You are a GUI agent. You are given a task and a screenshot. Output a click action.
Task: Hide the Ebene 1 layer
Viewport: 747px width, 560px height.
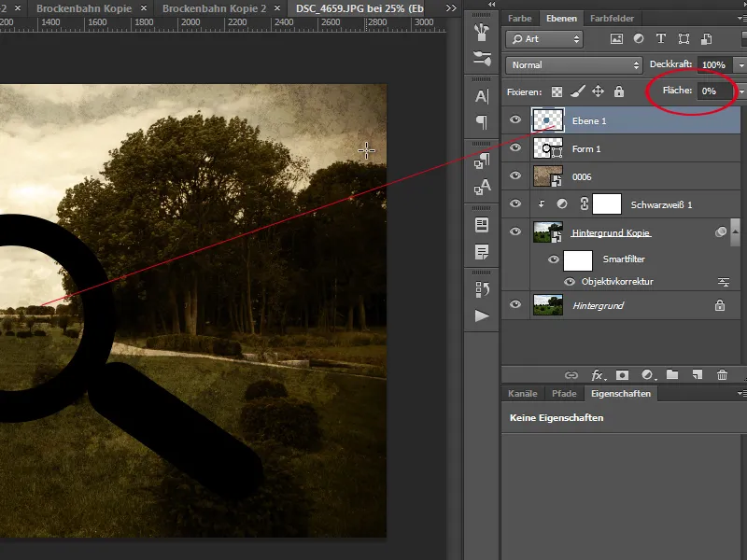tap(515, 119)
